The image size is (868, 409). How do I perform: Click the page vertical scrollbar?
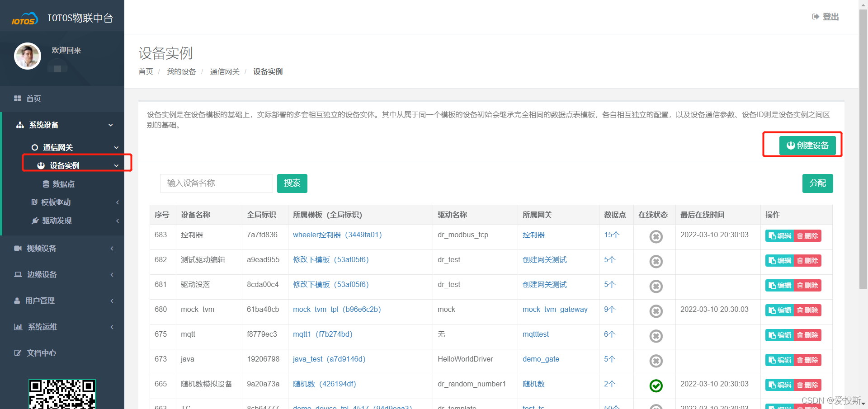click(x=863, y=149)
